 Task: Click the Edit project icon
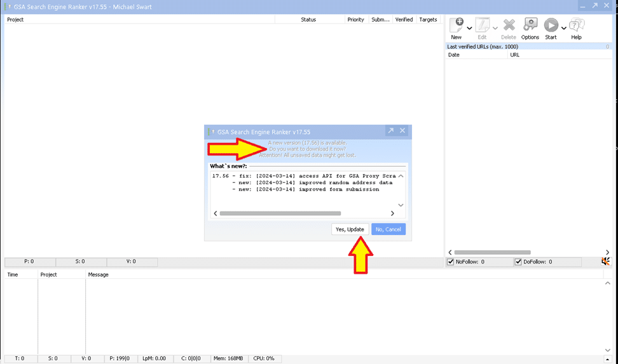[483, 25]
